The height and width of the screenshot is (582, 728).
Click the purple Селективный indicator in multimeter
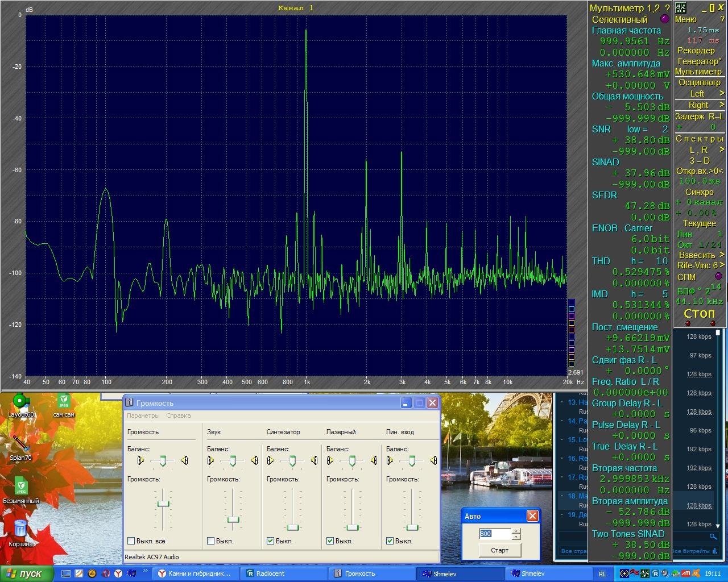[x=664, y=19]
